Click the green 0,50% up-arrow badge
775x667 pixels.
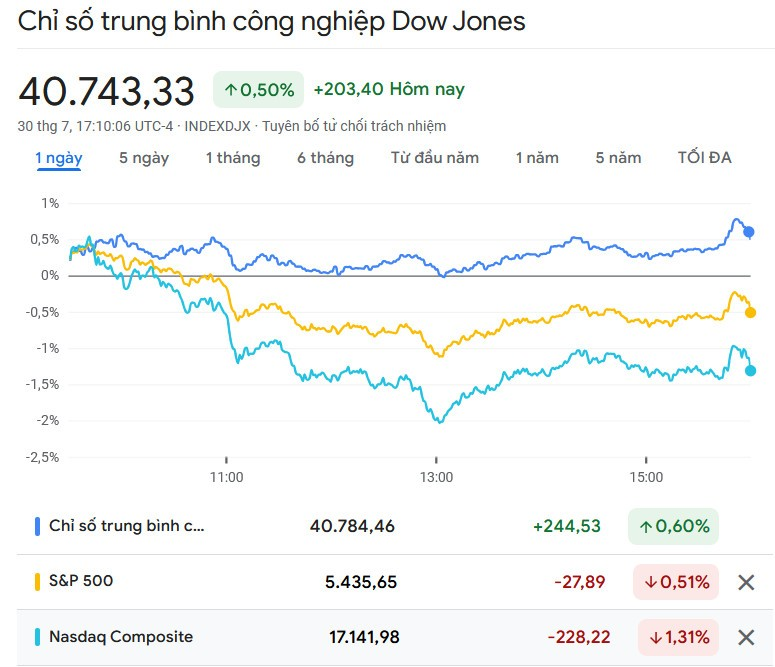point(258,90)
